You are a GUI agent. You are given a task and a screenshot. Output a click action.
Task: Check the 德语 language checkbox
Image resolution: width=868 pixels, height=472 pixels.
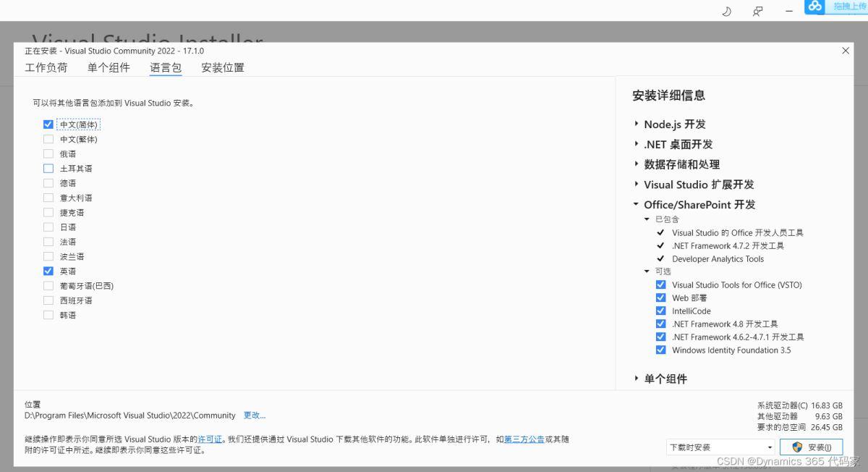[x=48, y=183]
